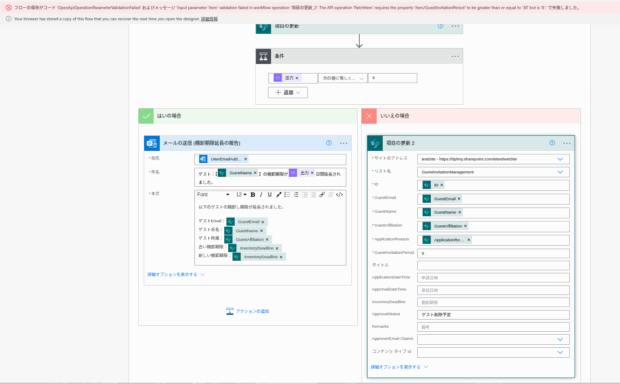Click the text color pen icon
The width and height of the screenshot is (620, 384).
click(x=279, y=195)
